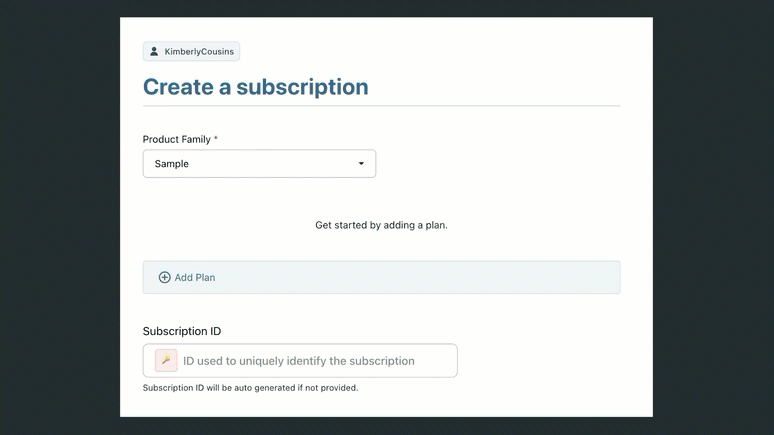This screenshot has width=774, height=435.
Task: Click the 'Create a subscription' heading
Action: pos(255,87)
